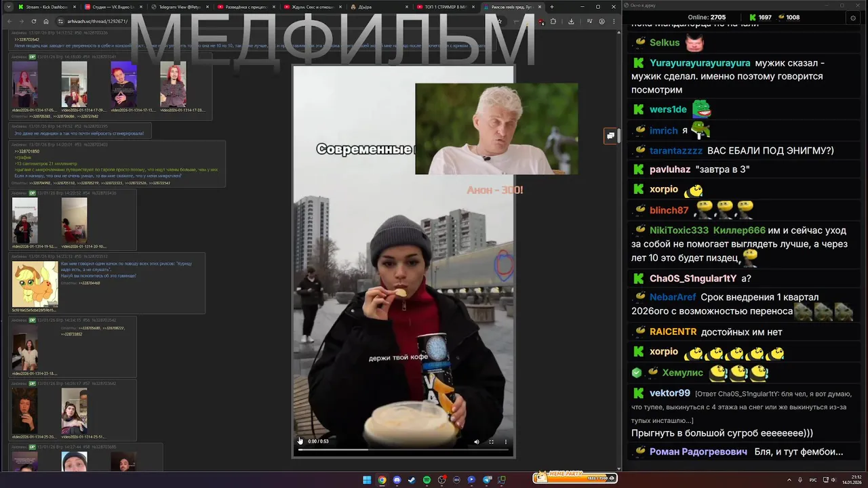The height and width of the screenshot is (488, 868).
Task: Click the vektor99 username in chat
Action: (x=670, y=393)
